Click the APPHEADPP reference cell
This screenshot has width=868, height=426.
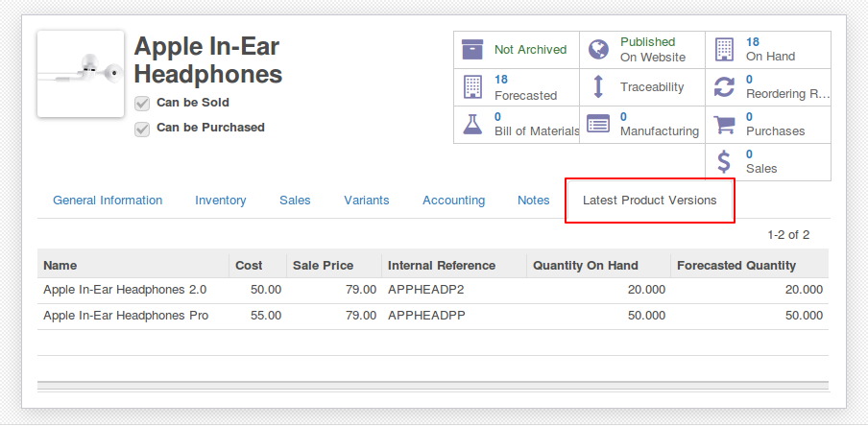[427, 316]
